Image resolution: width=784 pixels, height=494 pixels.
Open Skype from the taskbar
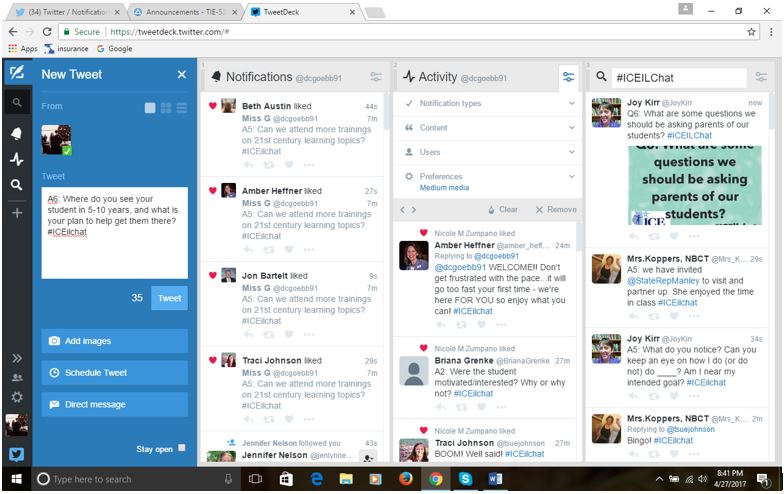[466, 479]
